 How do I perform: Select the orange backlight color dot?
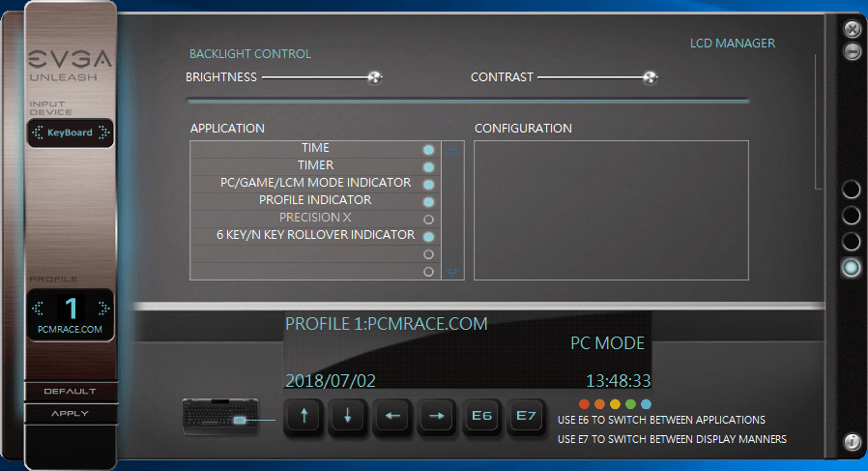599,404
